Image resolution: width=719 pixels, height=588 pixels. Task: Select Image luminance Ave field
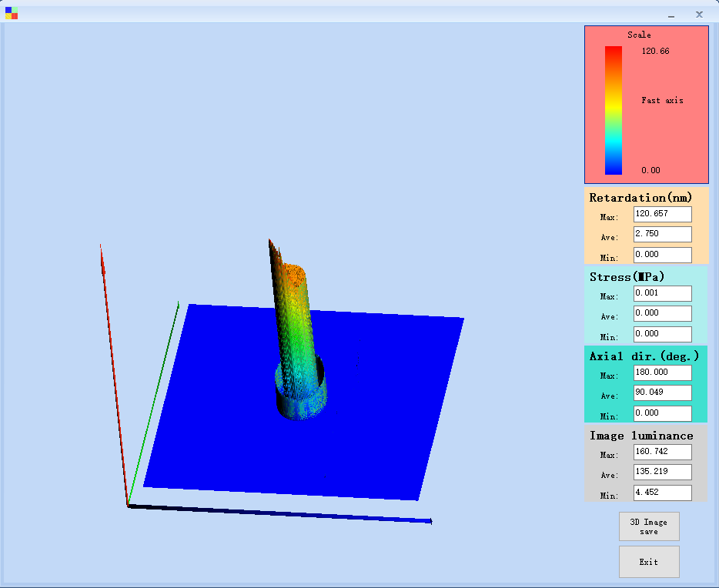click(662, 472)
